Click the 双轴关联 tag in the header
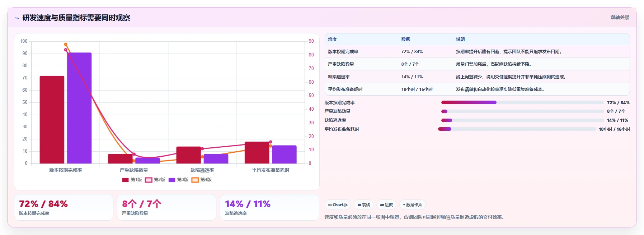This screenshot has height=235, width=644. pos(620,17)
